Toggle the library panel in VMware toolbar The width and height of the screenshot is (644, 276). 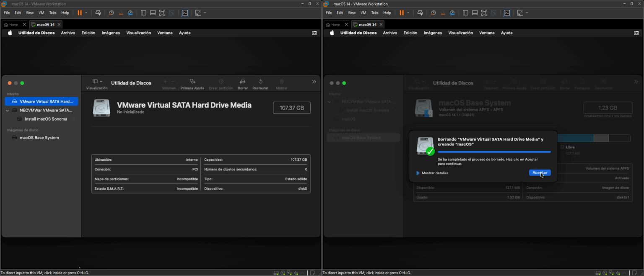tap(143, 13)
